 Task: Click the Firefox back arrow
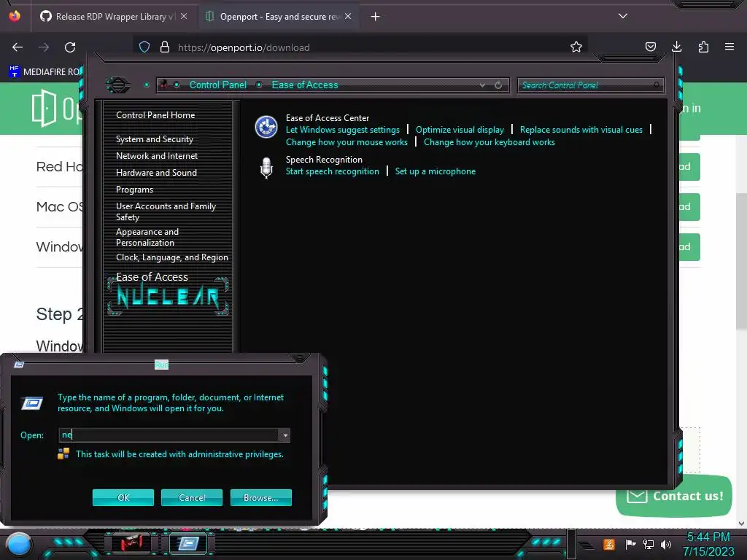tap(18, 47)
